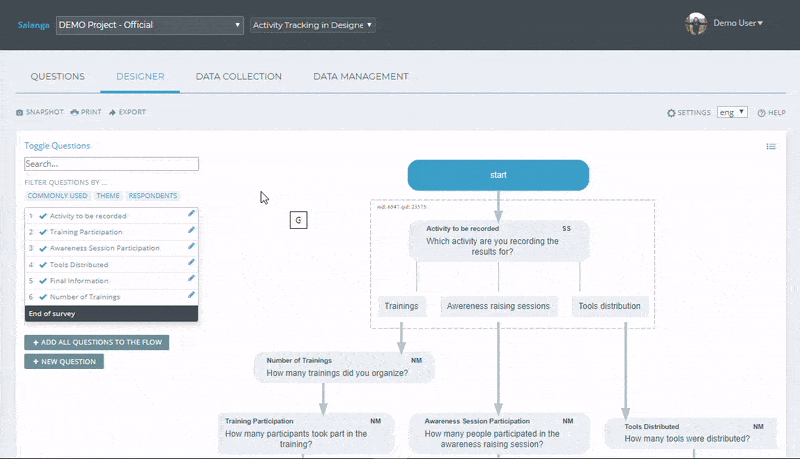Open the Activity Tracking in Designer dropdown
The height and width of the screenshot is (459, 800).
(313, 25)
